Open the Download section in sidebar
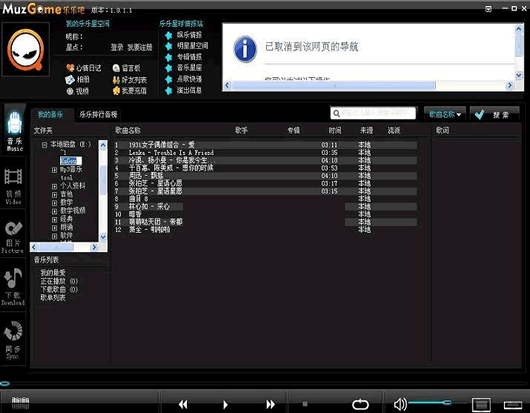The image size is (530, 413). (x=13, y=287)
